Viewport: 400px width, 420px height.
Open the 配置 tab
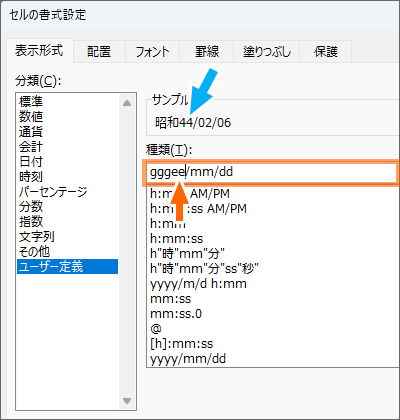pyautogui.click(x=99, y=52)
